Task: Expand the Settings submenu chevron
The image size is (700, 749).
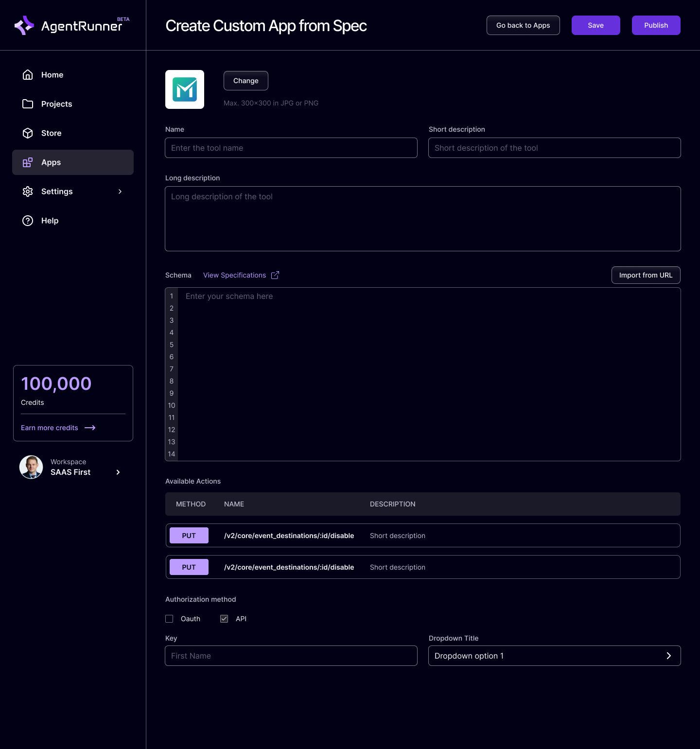Action: pyautogui.click(x=120, y=192)
